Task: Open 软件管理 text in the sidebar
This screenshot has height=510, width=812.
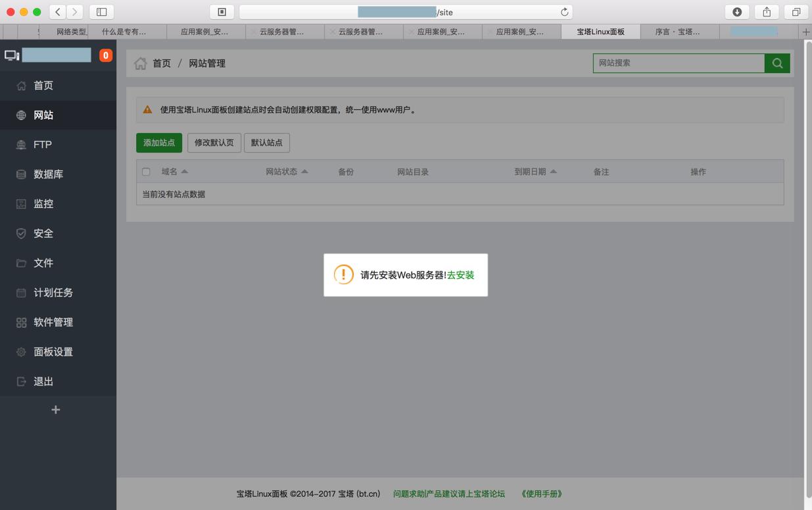Action: pyautogui.click(x=53, y=322)
